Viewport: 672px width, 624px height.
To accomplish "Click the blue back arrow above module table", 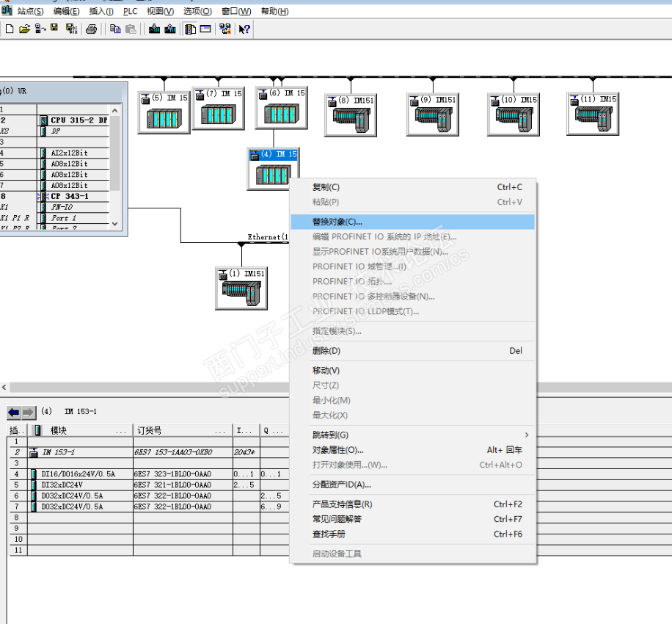I will (x=14, y=413).
